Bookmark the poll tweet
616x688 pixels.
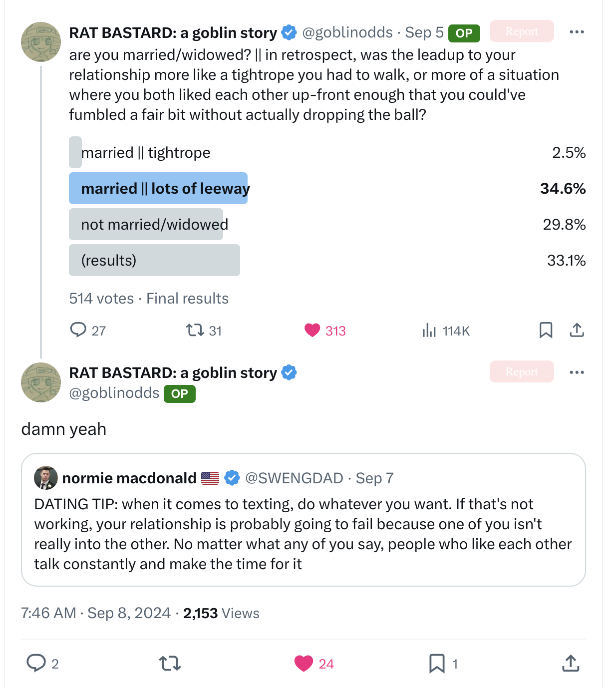[546, 330]
